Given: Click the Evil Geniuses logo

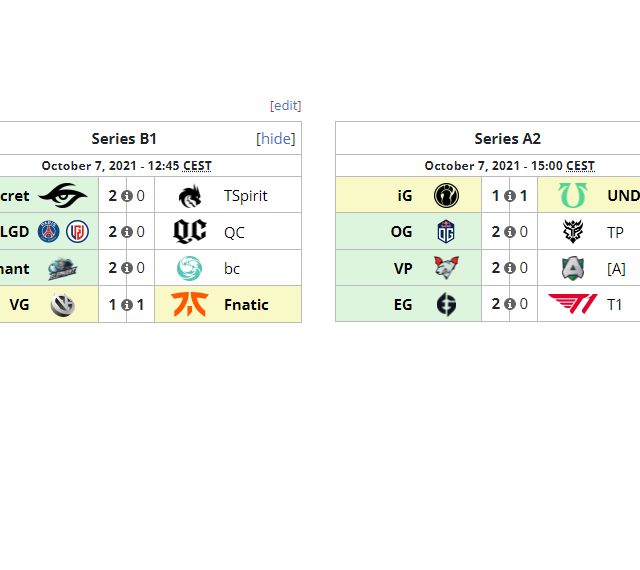Looking at the screenshot, I should [x=446, y=304].
